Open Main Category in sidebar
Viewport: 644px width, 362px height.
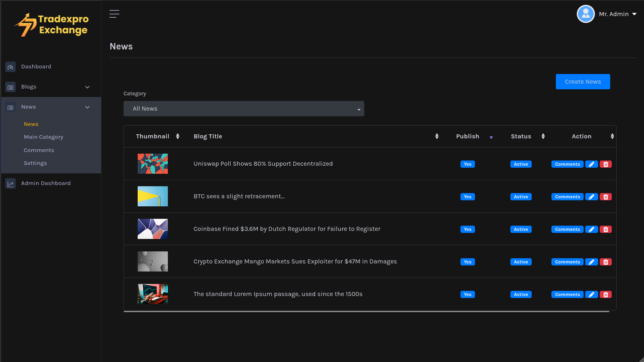point(43,137)
